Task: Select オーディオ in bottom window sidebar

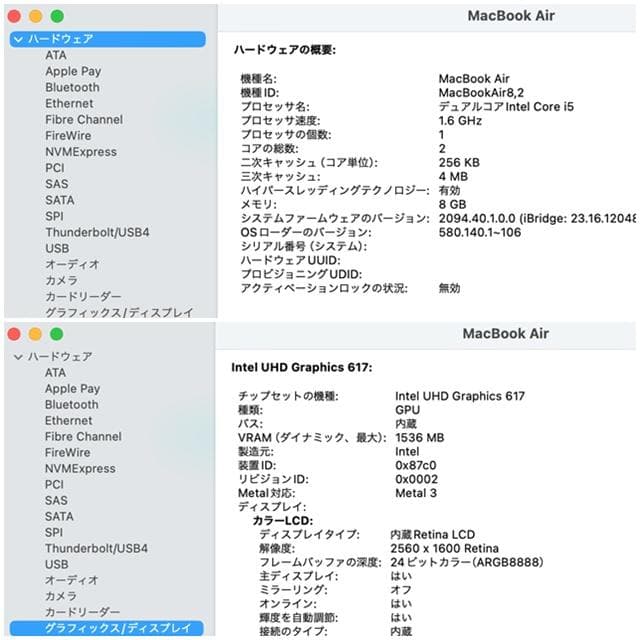Action: pos(71,580)
